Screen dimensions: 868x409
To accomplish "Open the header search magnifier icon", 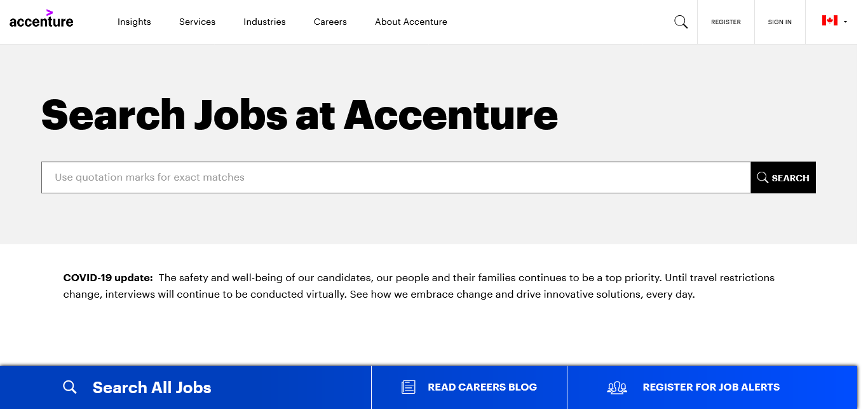I will pyautogui.click(x=681, y=22).
